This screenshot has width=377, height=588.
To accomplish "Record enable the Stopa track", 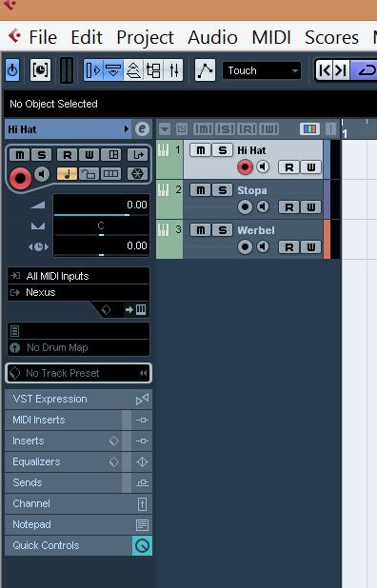I will [x=245, y=207].
